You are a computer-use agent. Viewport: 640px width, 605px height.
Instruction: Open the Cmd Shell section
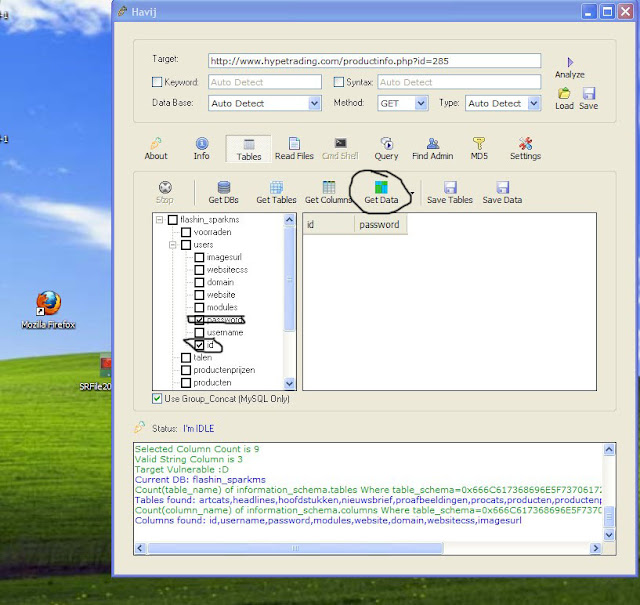tap(340, 149)
